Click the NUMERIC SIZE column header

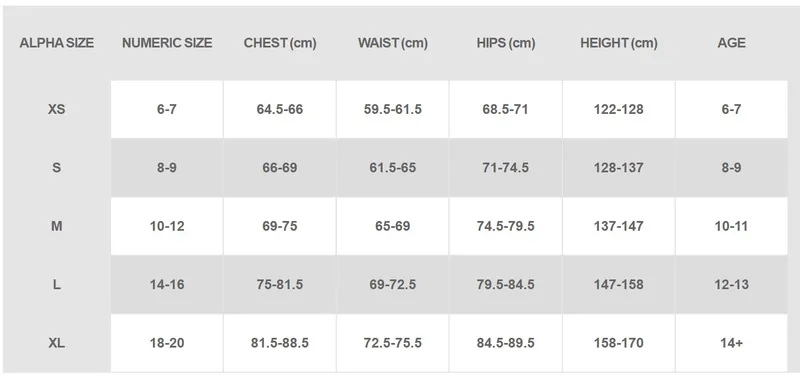tap(167, 43)
